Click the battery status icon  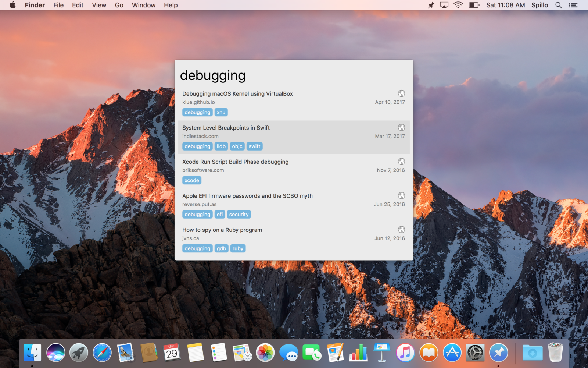[x=474, y=5]
